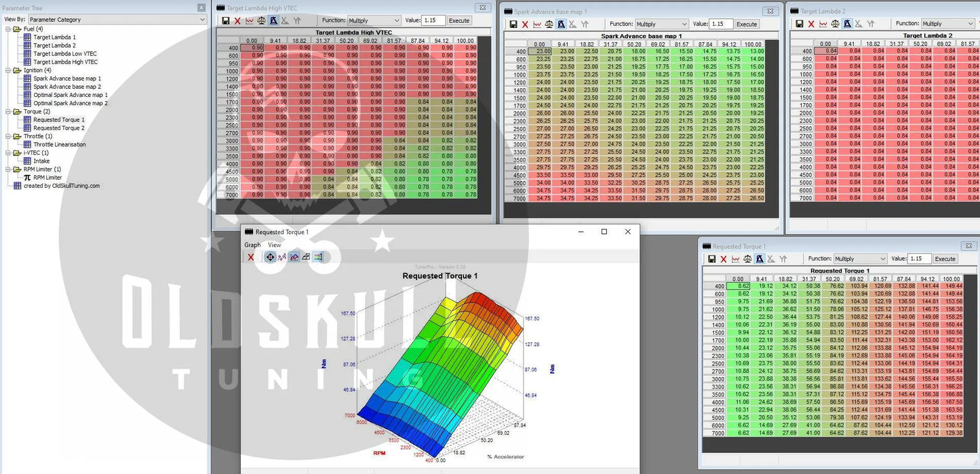
Task: Toggle the color gradient display in graph toolbar
Action: pyautogui.click(x=319, y=257)
